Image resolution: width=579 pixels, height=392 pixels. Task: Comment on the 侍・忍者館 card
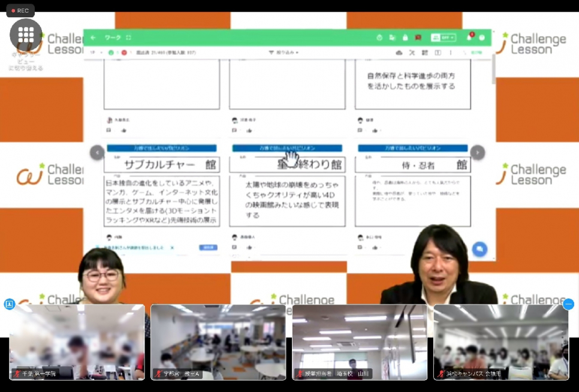coord(360,248)
